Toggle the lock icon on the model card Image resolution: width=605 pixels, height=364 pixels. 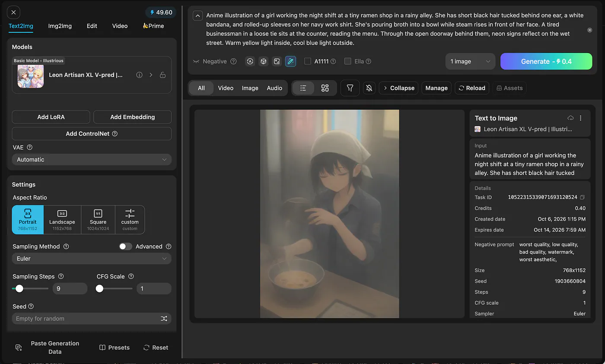click(x=163, y=75)
